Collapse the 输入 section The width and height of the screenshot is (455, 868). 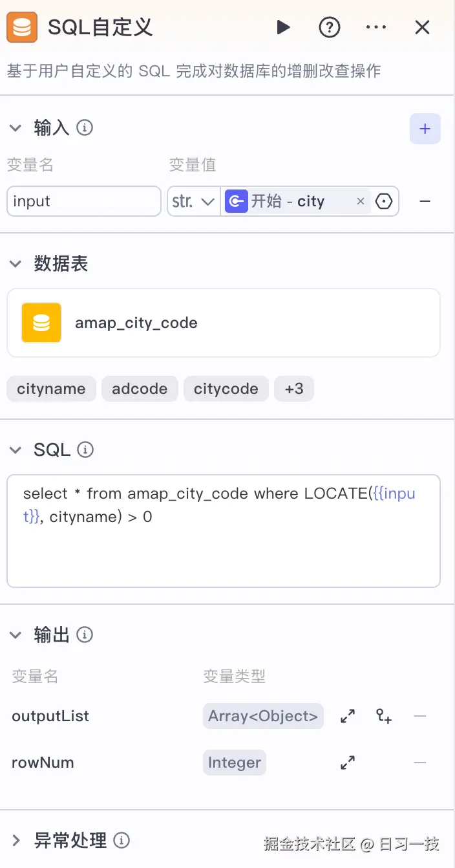pyautogui.click(x=16, y=127)
